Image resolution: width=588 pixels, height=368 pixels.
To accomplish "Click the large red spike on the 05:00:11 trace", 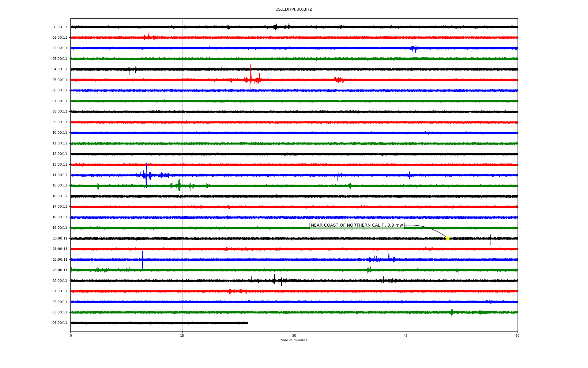I will click(250, 78).
